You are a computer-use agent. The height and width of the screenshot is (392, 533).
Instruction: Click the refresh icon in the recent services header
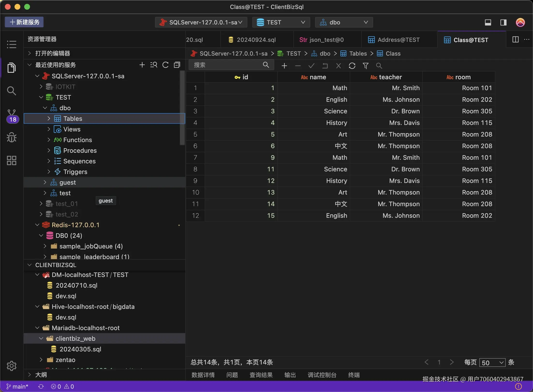pos(165,65)
